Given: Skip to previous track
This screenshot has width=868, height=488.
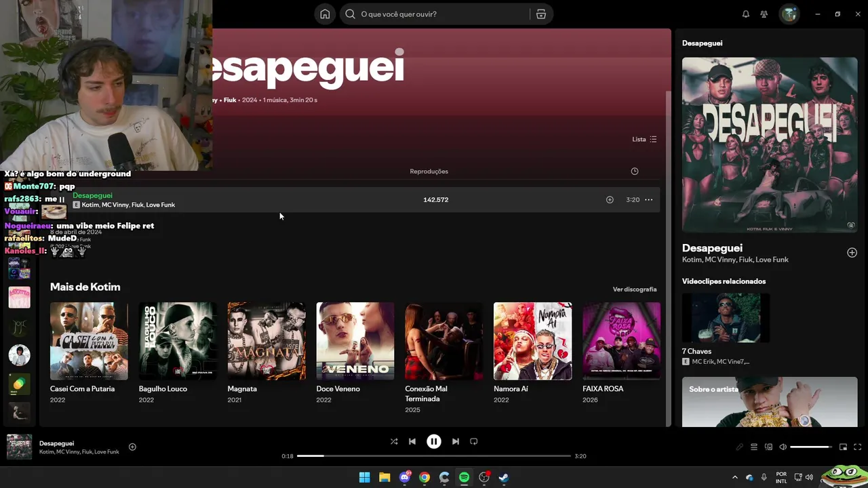Looking at the screenshot, I should (412, 441).
